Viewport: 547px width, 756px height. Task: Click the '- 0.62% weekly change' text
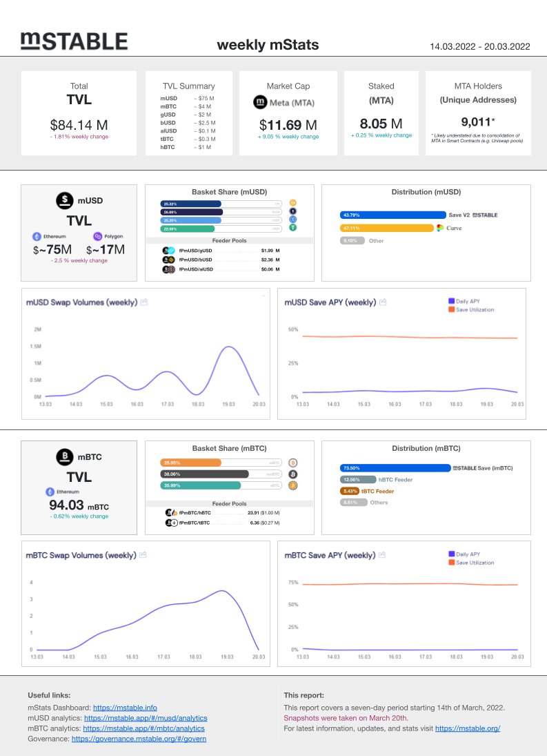pyautogui.click(x=79, y=516)
